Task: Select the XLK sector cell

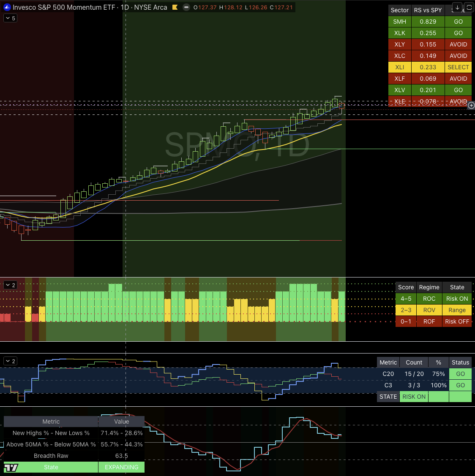Action: click(399, 33)
